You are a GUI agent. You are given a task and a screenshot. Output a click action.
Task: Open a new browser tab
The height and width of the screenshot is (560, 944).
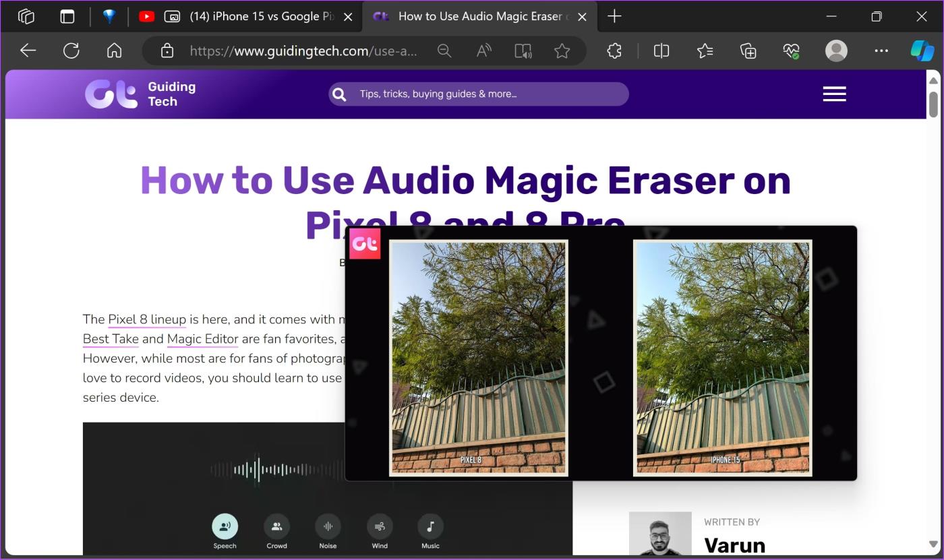614,17
